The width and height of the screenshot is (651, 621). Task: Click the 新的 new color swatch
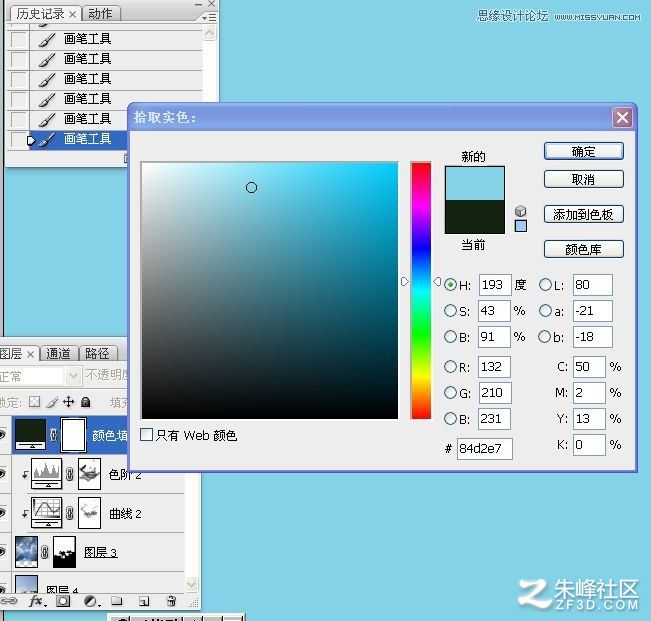click(x=475, y=183)
